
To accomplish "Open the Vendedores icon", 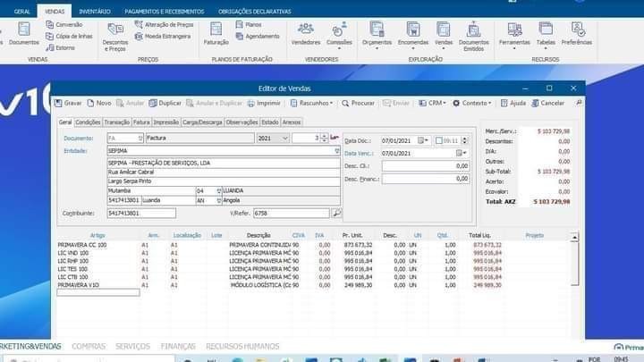I will tap(306, 33).
